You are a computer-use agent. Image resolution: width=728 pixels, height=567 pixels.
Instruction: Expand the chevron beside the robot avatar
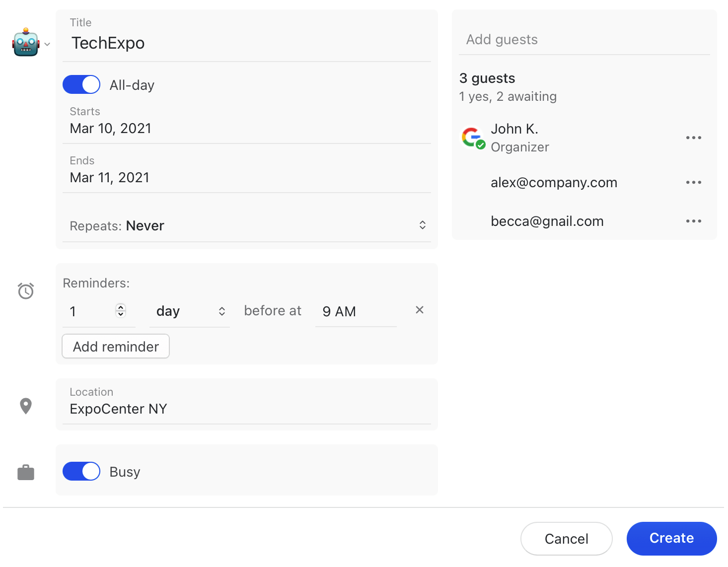tap(47, 44)
